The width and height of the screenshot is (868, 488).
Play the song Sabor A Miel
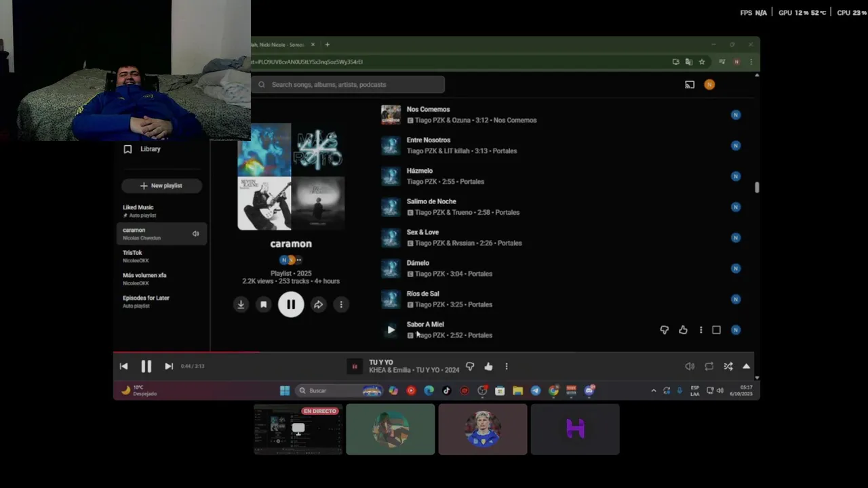point(391,330)
